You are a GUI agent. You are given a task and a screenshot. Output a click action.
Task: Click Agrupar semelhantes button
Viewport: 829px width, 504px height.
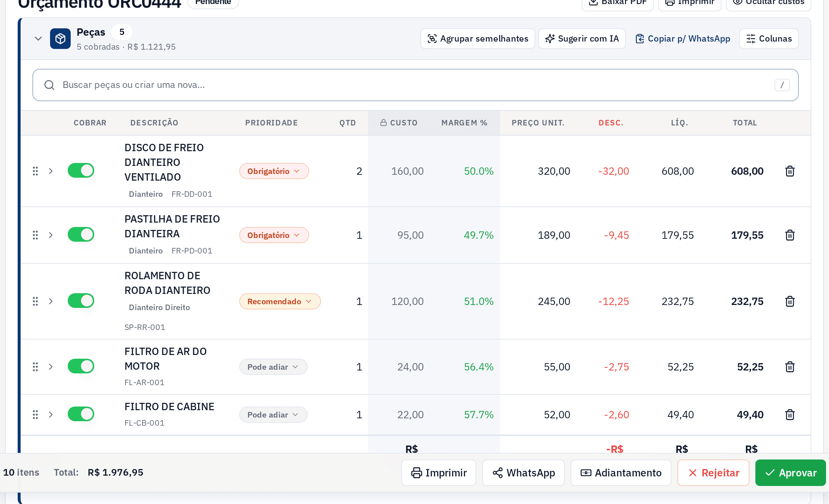(478, 39)
